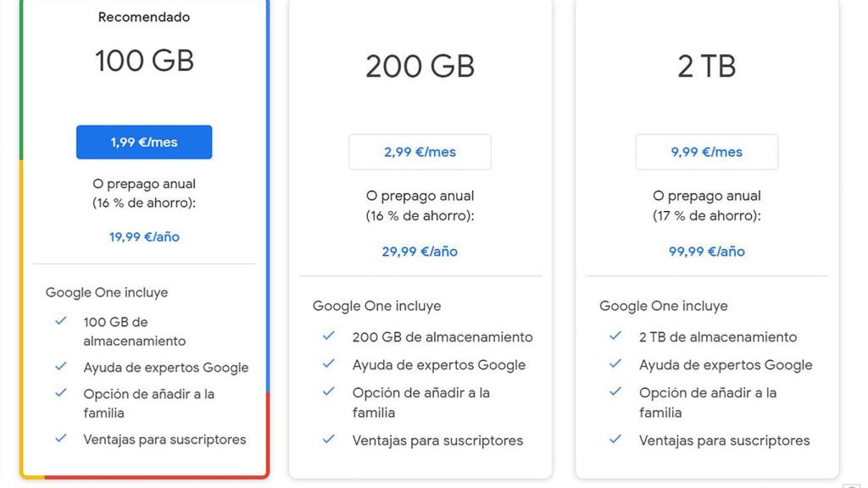Screen dimensions: 868x488
Task: Click the checkmark beside "2 TB de almacenamiento"
Action: pyautogui.click(x=615, y=337)
